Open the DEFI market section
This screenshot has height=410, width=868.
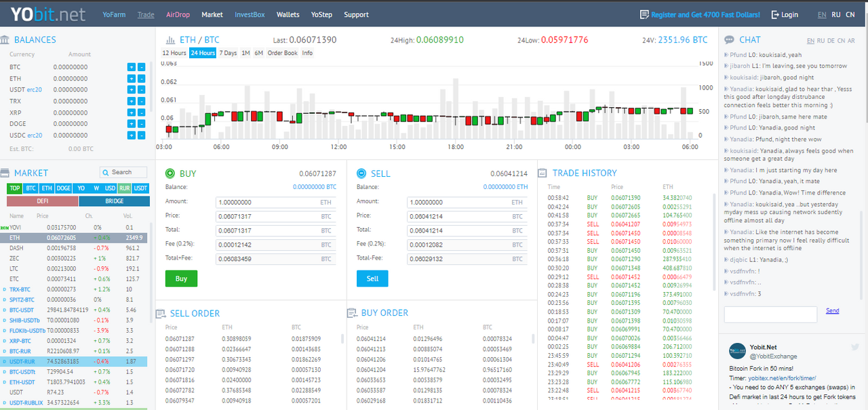[x=43, y=201]
